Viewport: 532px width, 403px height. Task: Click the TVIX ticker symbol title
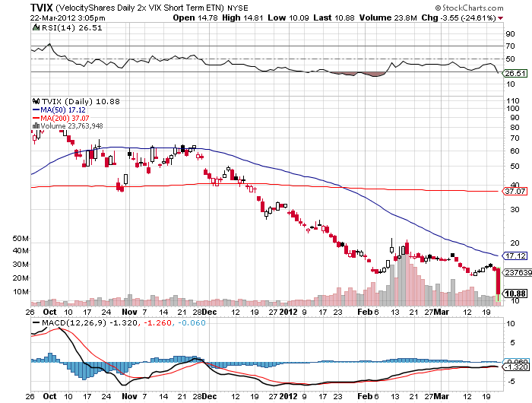[41, 8]
